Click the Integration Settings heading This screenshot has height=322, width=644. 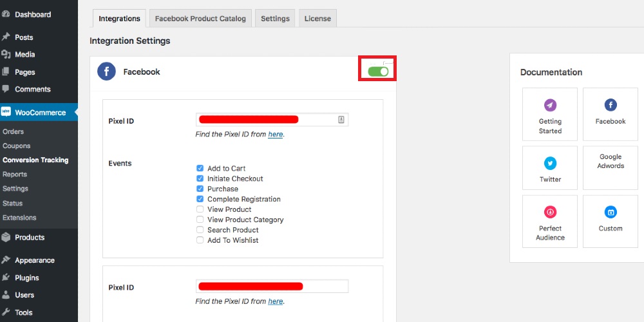tap(130, 41)
